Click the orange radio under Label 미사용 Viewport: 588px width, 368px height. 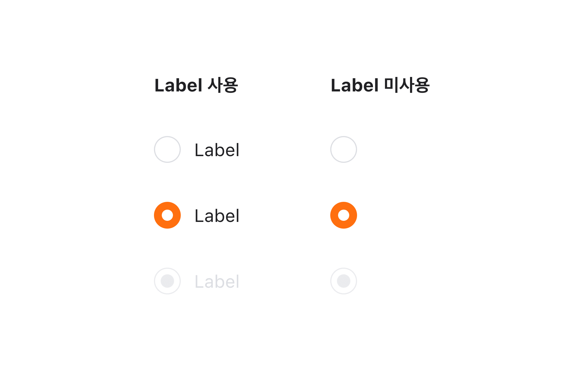(x=344, y=215)
